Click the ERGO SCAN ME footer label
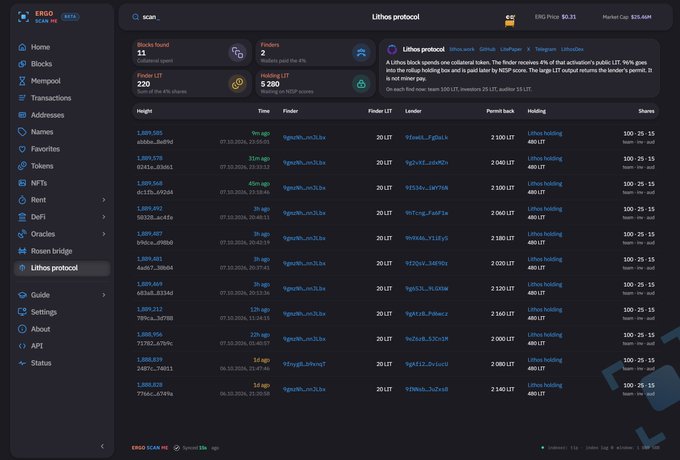The width and height of the screenshot is (680, 460). pos(150,448)
